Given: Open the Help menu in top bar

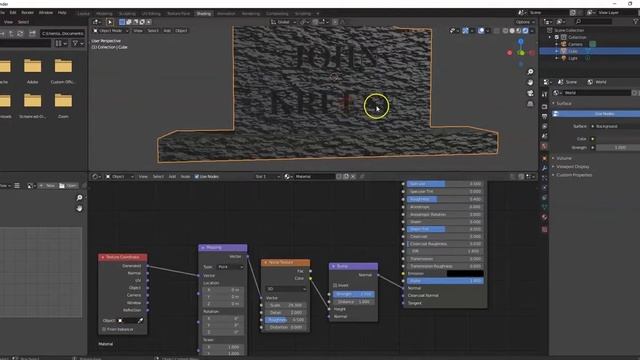Looking at the screenshot, I should coord(62,13).
